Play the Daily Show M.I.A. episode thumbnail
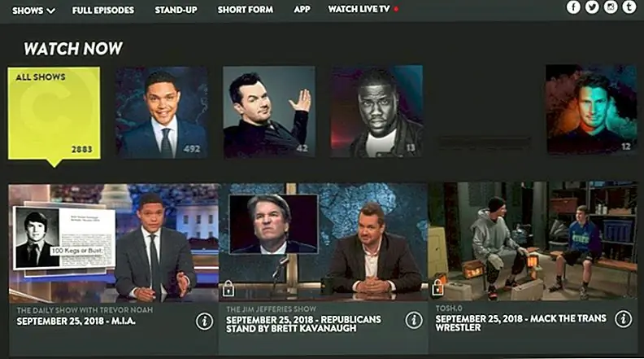The width and height of the screenshot is (644, 359). click(x=114, y=243)
